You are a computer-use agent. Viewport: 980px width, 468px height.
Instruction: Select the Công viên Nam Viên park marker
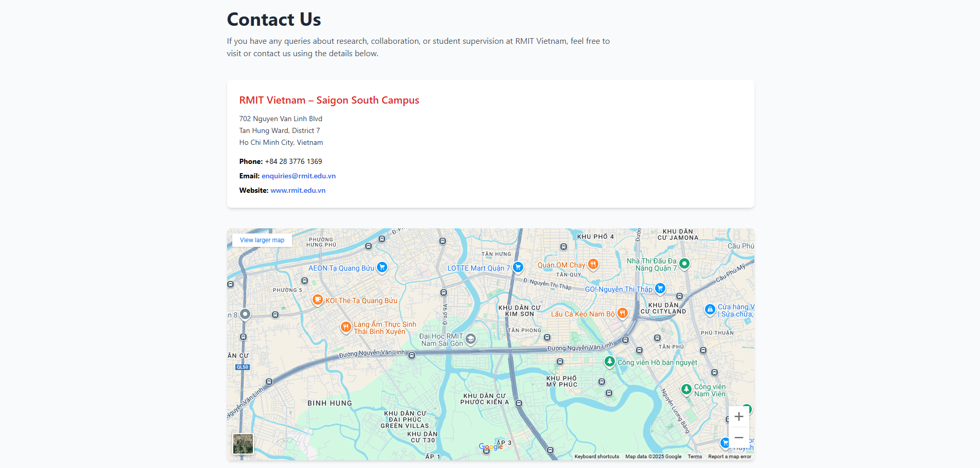point(686,390)
